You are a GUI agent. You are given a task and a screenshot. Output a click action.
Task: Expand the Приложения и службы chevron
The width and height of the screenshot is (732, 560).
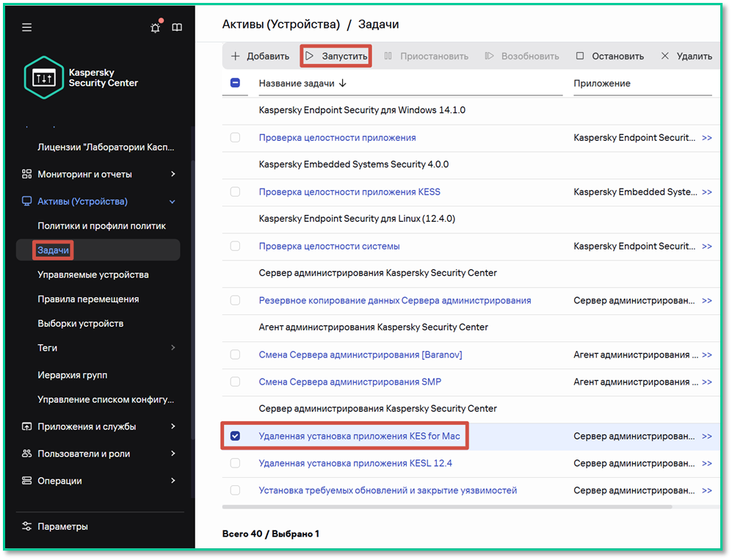pos(173,426)
